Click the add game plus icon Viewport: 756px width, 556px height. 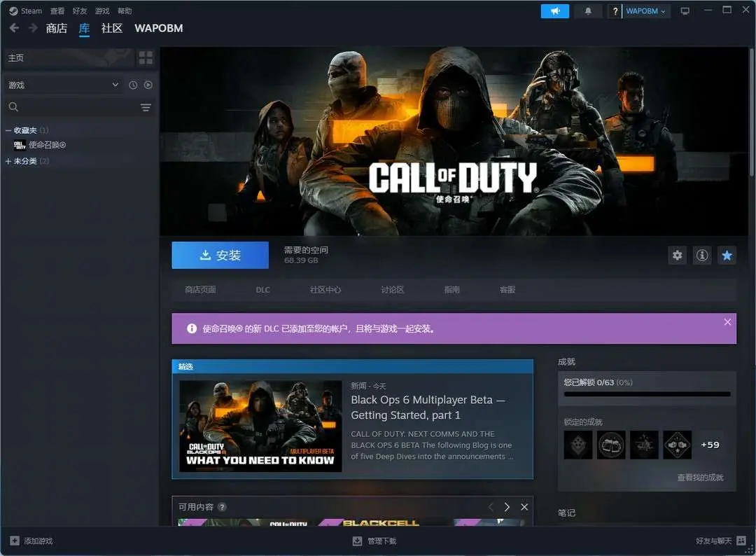(x=15, y=541)
